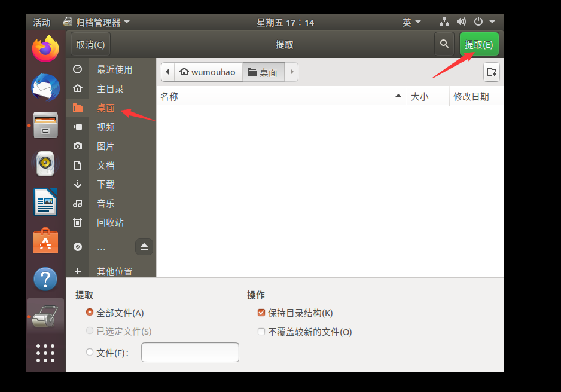Select 桌面 in the sidebar

point(111,108)
